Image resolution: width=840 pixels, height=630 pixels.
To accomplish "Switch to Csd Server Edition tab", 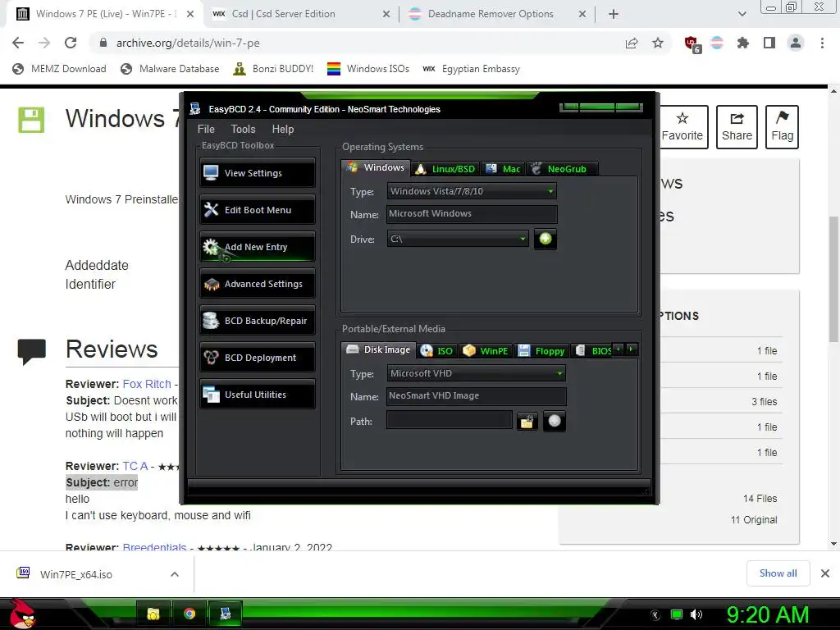I will [x=301, y=14].
